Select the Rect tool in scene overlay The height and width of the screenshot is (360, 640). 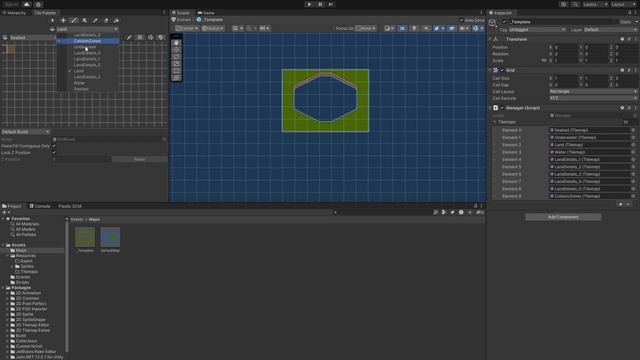(176, 71)
